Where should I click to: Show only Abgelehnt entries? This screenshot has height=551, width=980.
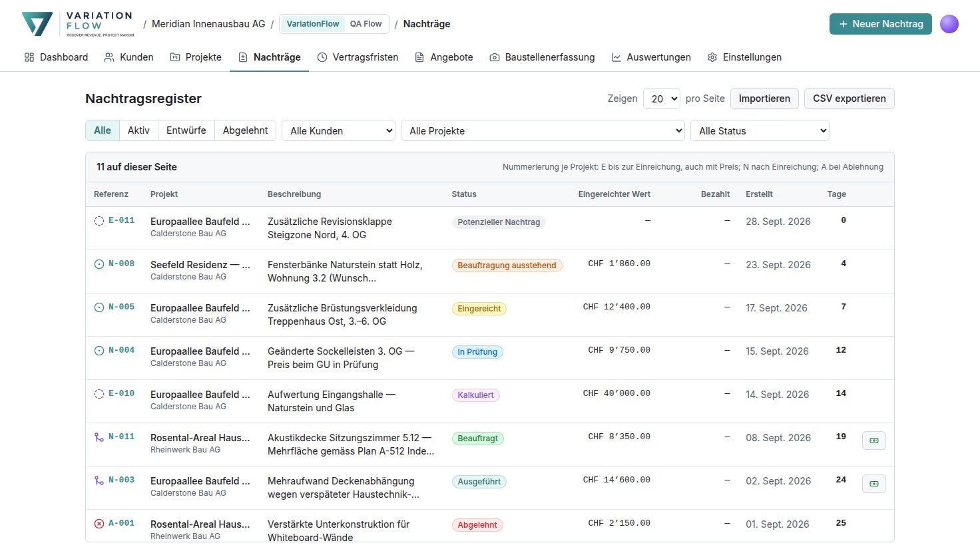[246, 130]
